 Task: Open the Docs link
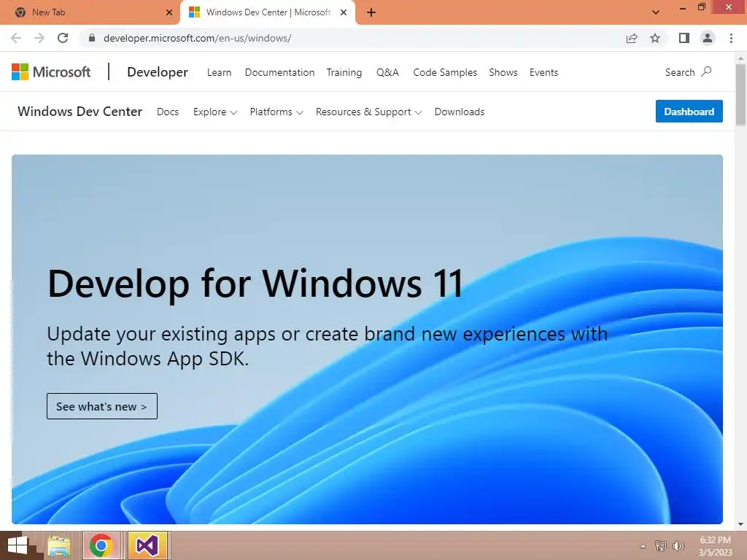168,112
